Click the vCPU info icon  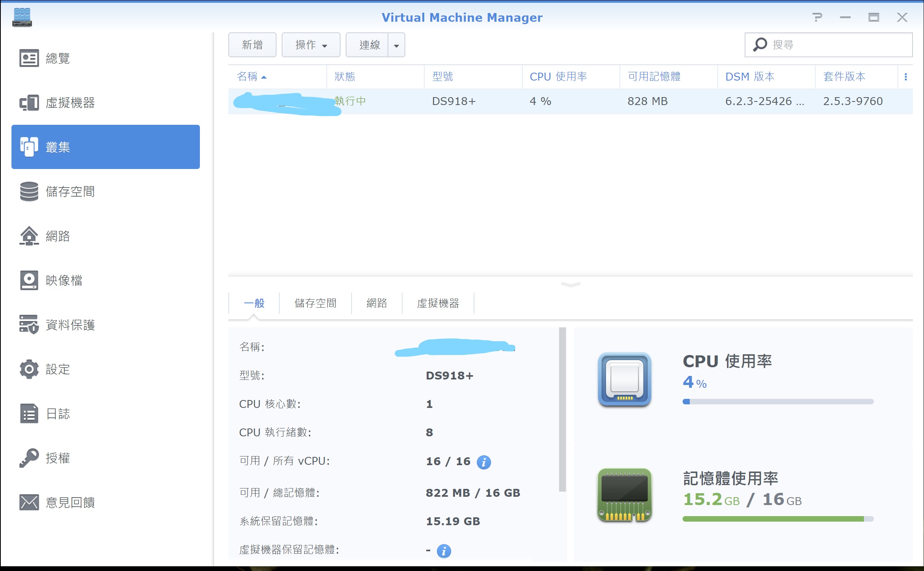tap(484, 462)
